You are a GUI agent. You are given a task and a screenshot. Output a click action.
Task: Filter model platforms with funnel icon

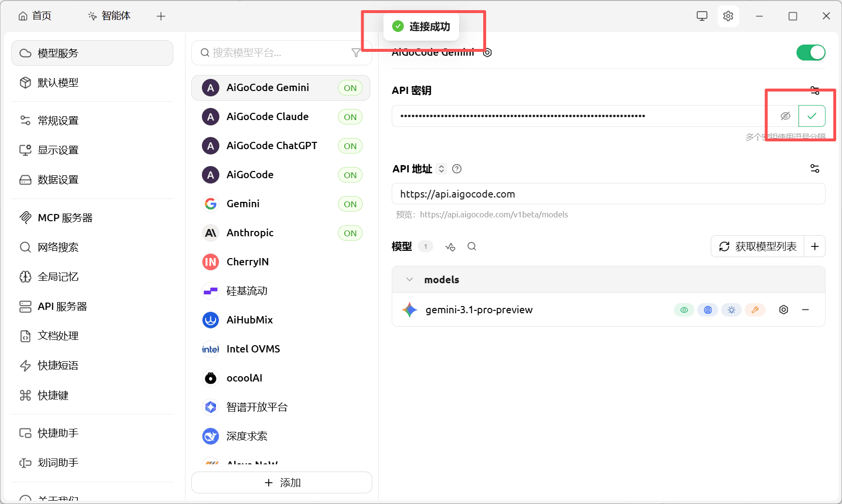(356, 53)
